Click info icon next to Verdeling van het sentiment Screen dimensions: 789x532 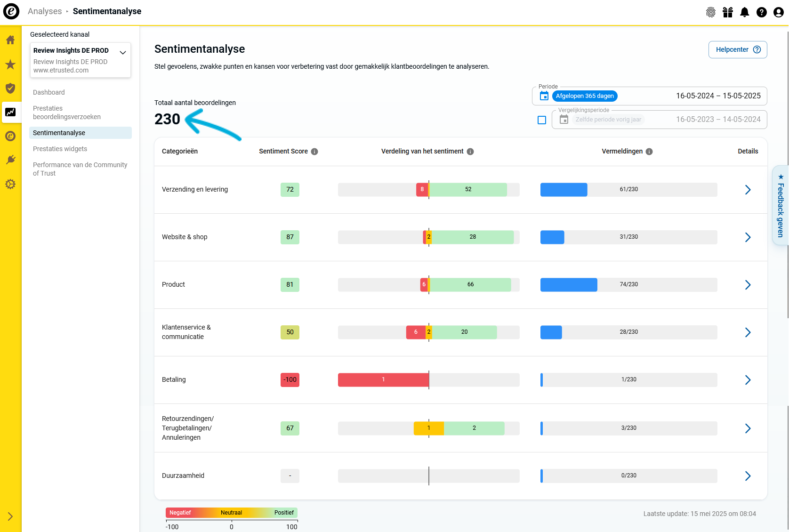pyautogui.click(x=470, y=152)
